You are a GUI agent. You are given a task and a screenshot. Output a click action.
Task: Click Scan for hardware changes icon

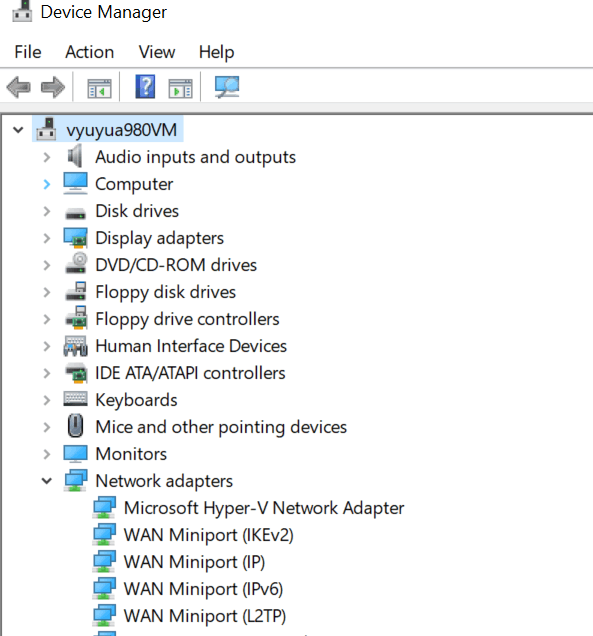(x=227, y=87)
